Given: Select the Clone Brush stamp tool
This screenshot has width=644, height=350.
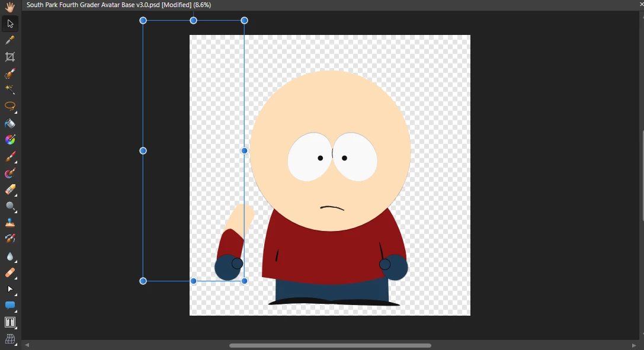Looking at the screenshot, I should click(x=10, y=223).
